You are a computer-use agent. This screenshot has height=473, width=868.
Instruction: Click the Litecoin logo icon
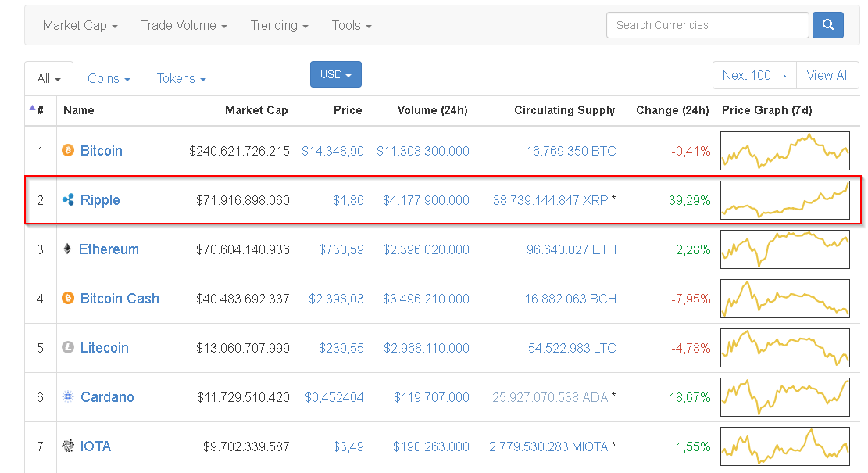click(x=67, y=348)
